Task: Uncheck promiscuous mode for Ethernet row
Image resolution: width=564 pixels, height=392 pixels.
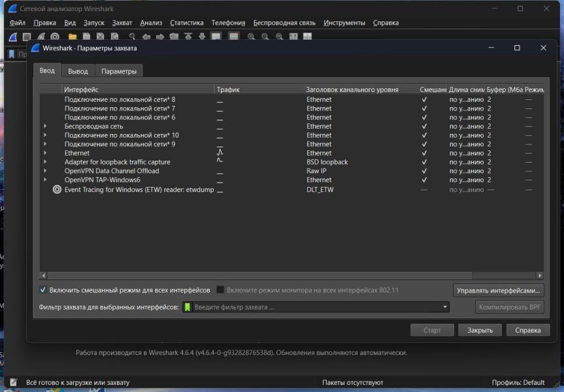Action: (424, 153)
